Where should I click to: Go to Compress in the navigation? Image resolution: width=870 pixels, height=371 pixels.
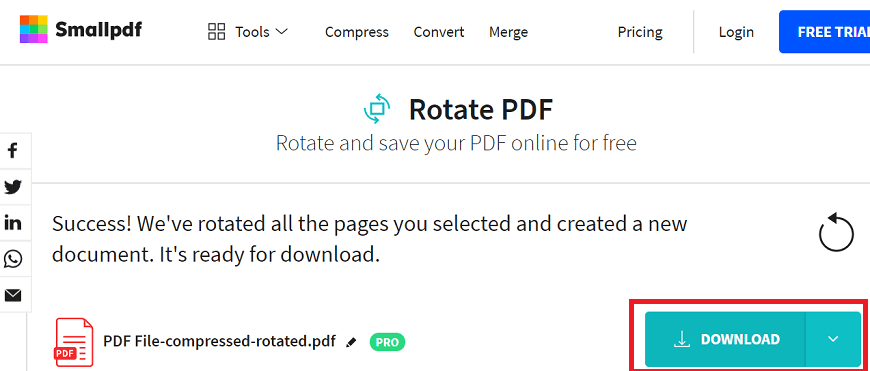point(357,32)
